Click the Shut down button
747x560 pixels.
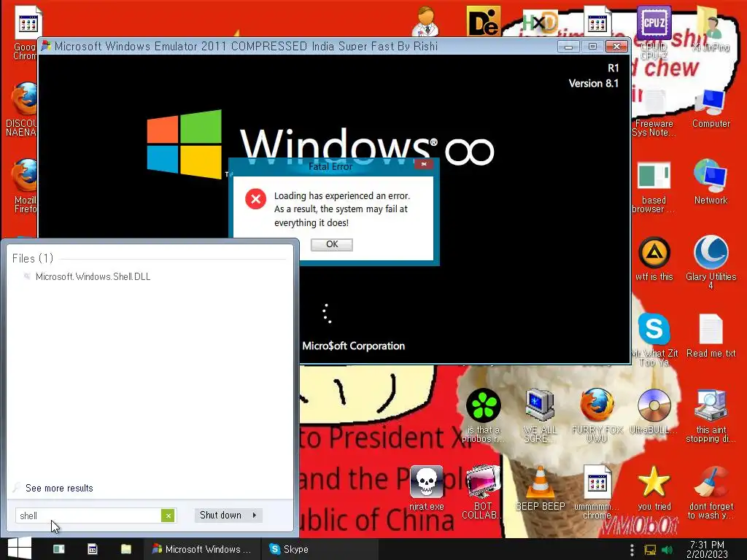[x=220, y=516]
